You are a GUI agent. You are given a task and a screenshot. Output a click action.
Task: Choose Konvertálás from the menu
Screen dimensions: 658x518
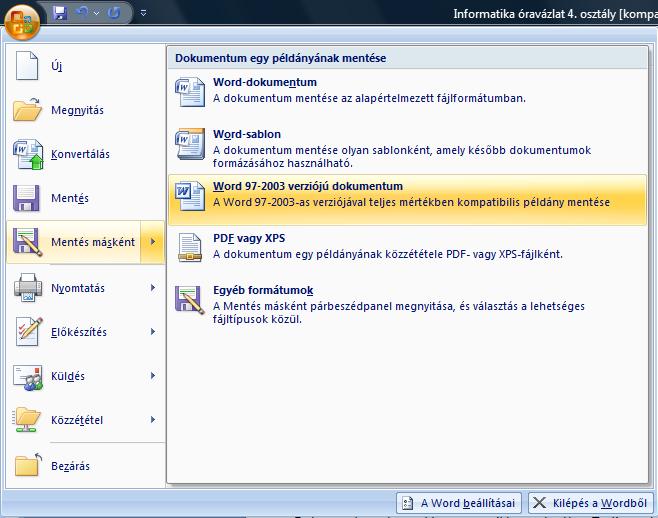coord(86,154)
